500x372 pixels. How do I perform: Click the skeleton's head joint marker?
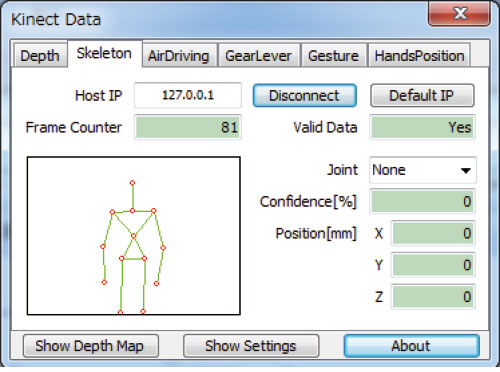132,183
